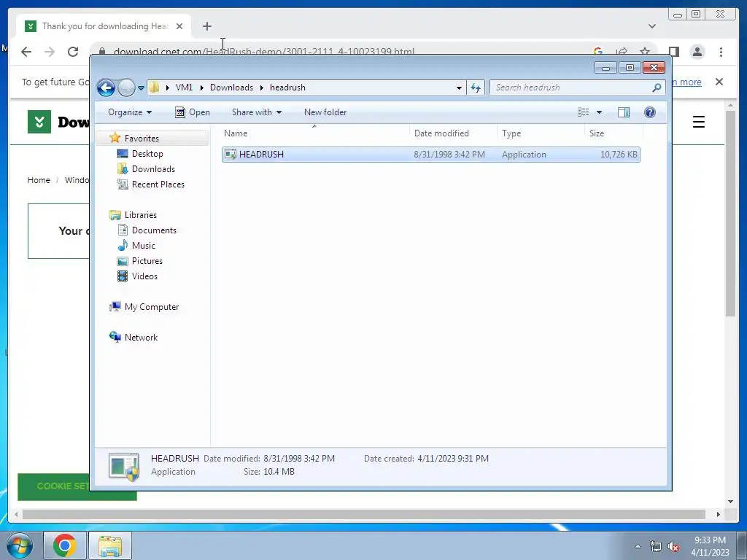Follow the Home breadcrumb link on page

39,180
